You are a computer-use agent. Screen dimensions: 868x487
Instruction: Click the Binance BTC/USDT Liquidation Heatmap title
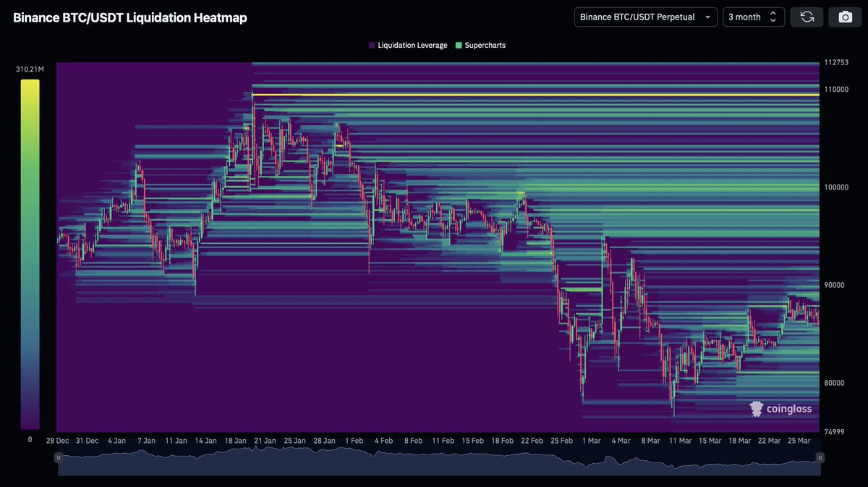tap(130, 17)
